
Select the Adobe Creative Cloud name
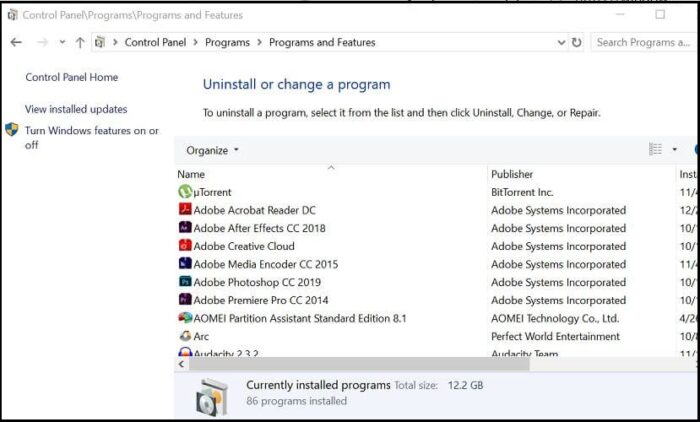[x=244, y=246]
